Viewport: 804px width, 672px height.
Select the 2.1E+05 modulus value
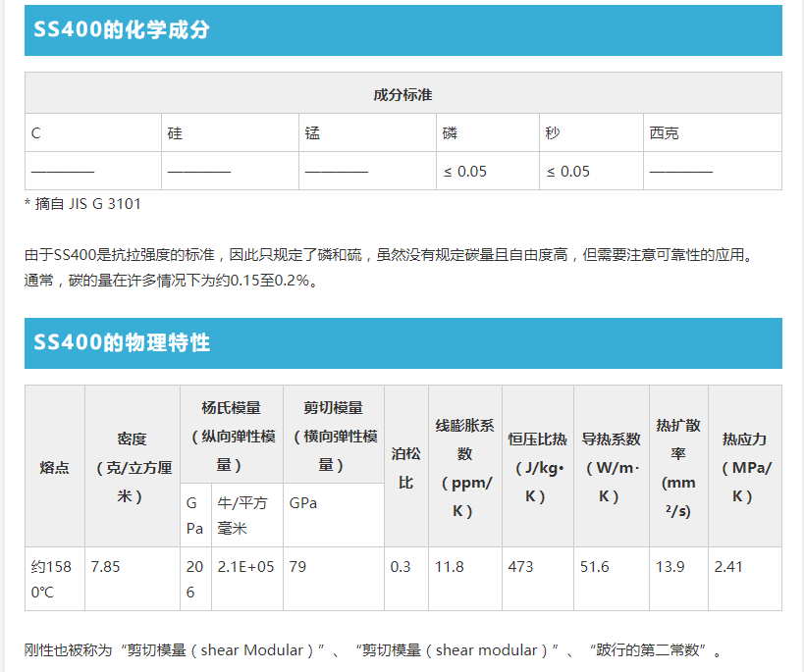click(245, 565)
